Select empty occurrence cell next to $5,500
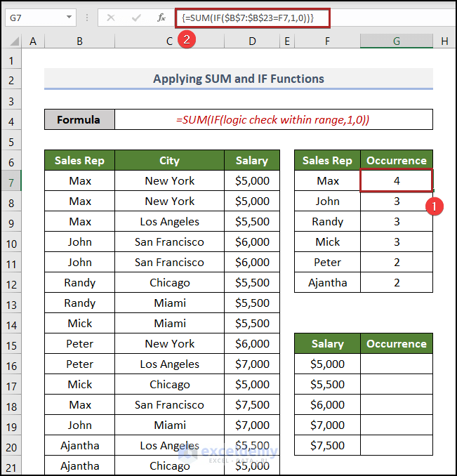 (397, 384)
